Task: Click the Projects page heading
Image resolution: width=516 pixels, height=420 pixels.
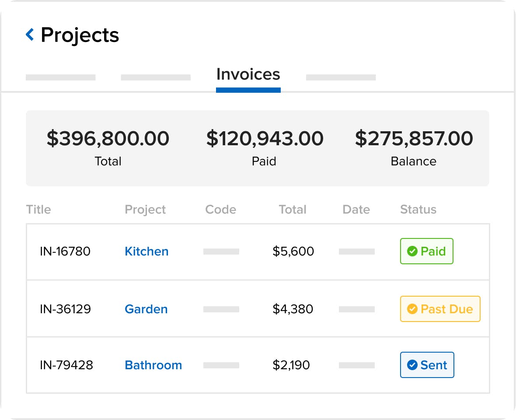Action: tap(80, 35)
